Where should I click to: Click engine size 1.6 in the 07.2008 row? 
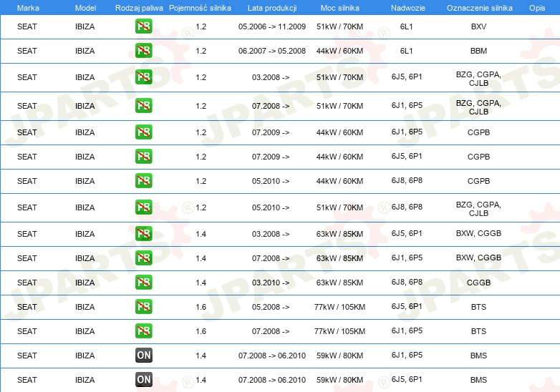tap(201, 331)
